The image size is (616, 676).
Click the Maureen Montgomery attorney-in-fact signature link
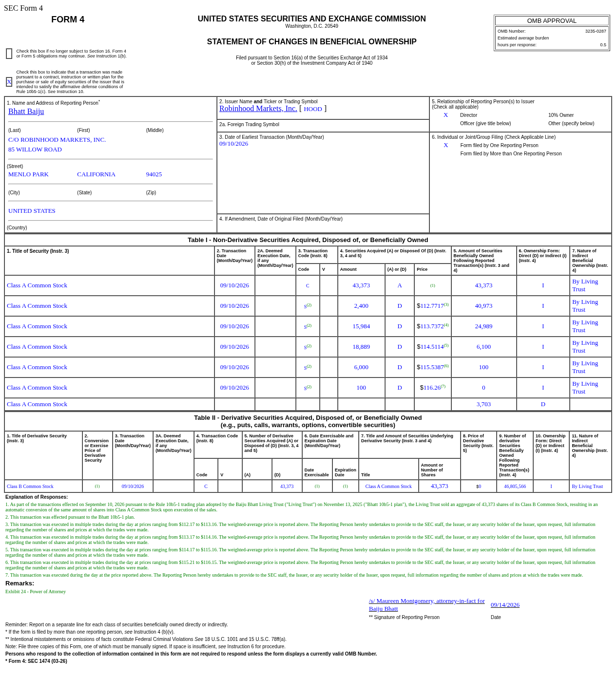coord(427,604)
